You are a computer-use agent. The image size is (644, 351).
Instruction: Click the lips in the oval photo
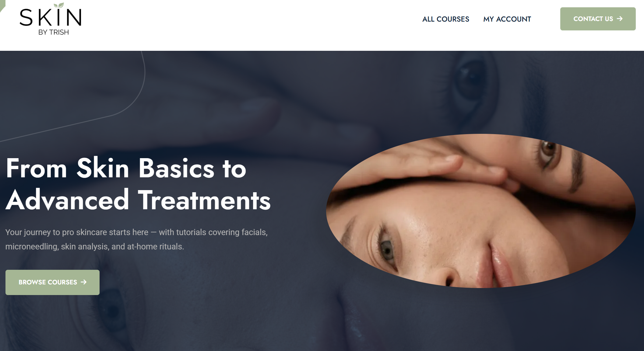pos(499,263)
